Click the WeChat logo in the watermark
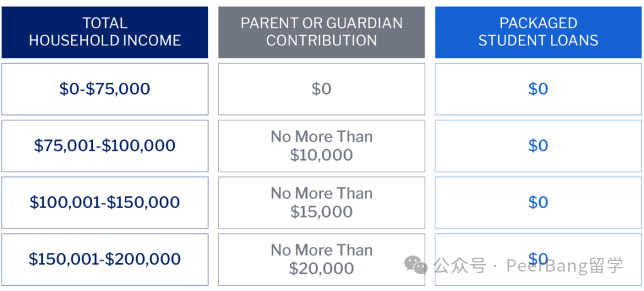Image resolution: width=644 pixels, height=291 pixels. click(416, 265)
